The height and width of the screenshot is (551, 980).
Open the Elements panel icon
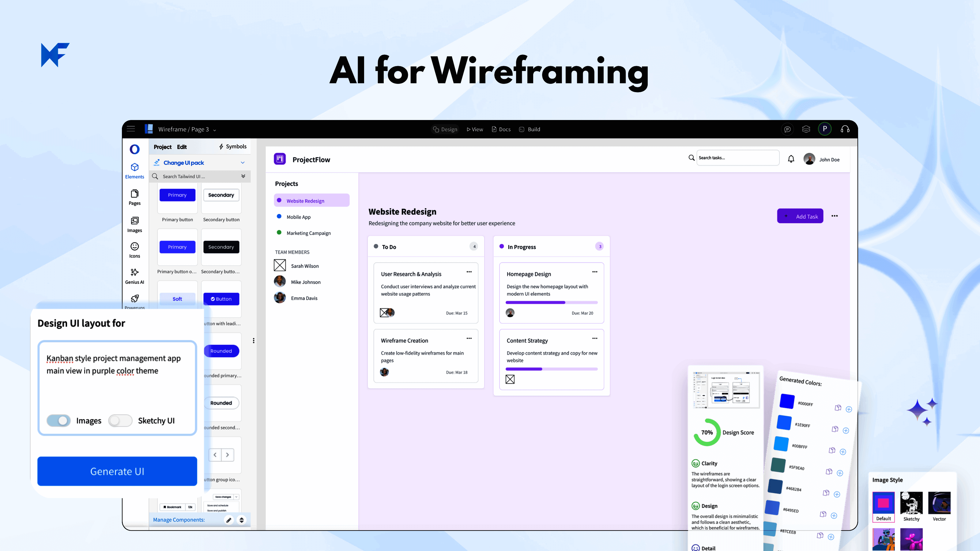(134, 168)
